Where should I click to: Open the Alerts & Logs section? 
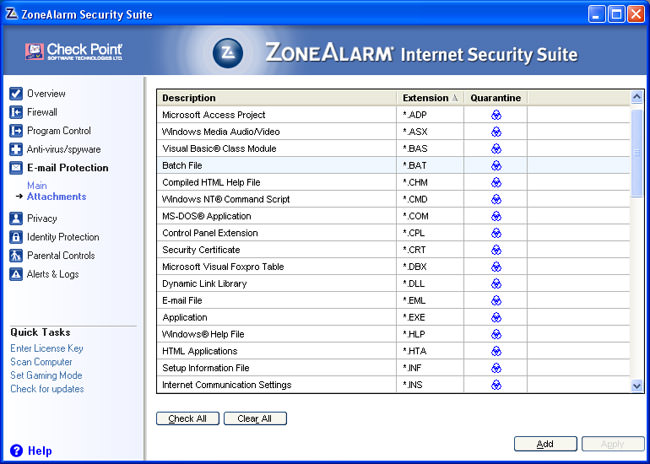[x=53, y=274]
